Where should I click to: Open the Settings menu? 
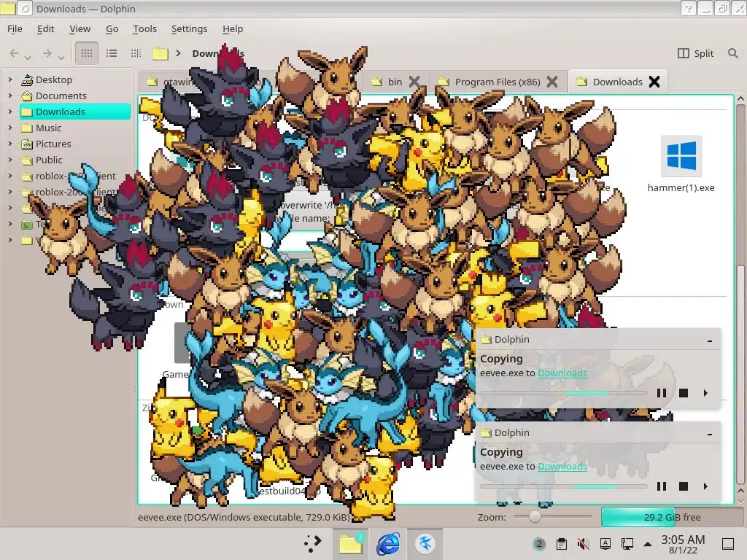[x=189, y=29]
